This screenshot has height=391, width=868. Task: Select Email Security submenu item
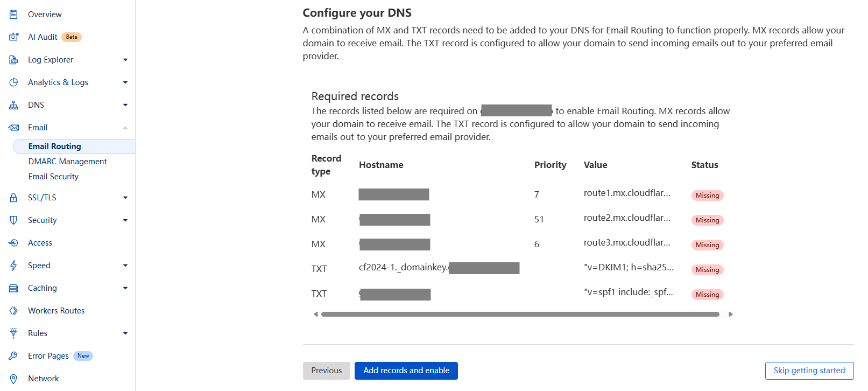(53, 177)
